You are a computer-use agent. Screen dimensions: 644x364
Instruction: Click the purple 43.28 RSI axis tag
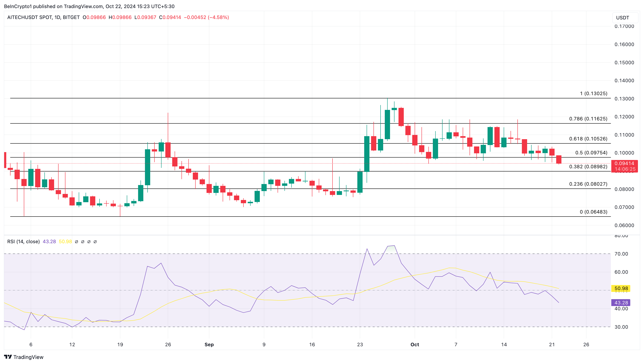coord(621,303)
